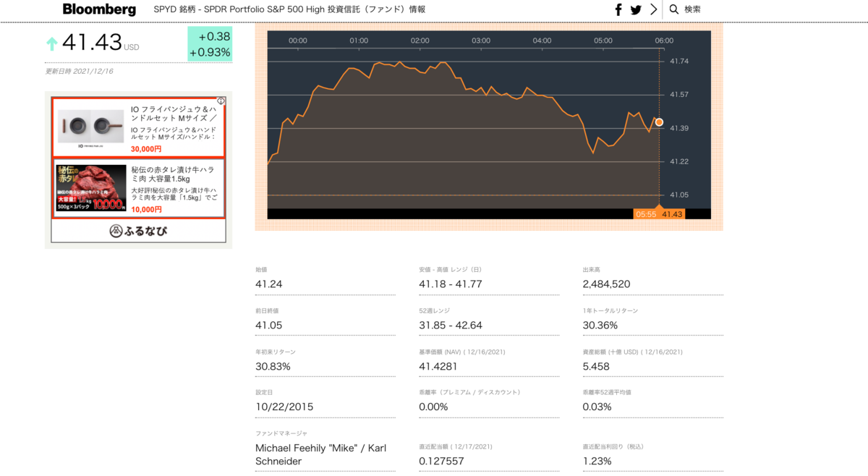This screenshot has width=868, height=476.
Task: Click the green up arrow price icon
Action: (x=51, y=44)
